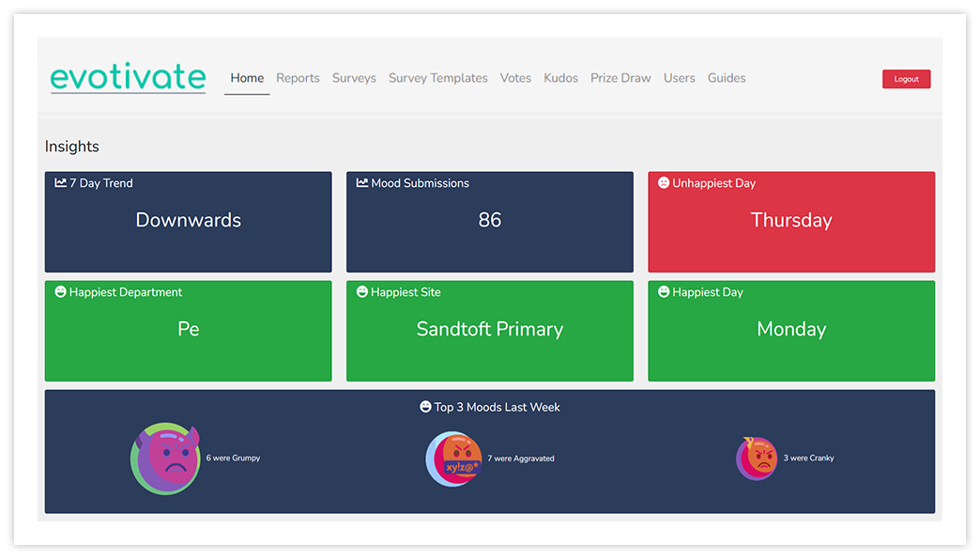The width and height of the screenshot is (980, 559).
Task: Open the Kudos section
Action: click(560, 78)
